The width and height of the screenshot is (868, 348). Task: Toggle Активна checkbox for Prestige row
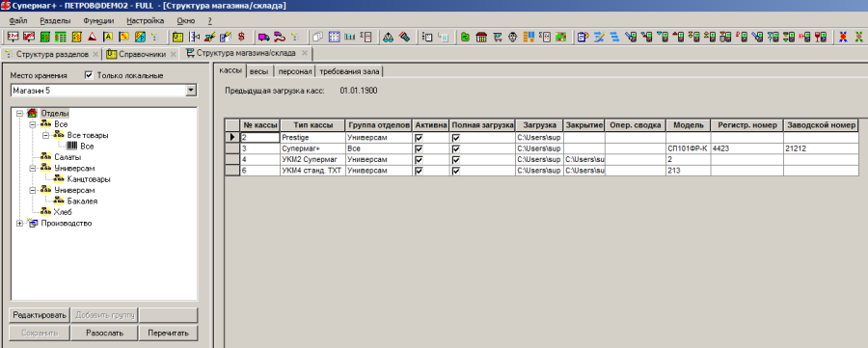tap(419, 137)
